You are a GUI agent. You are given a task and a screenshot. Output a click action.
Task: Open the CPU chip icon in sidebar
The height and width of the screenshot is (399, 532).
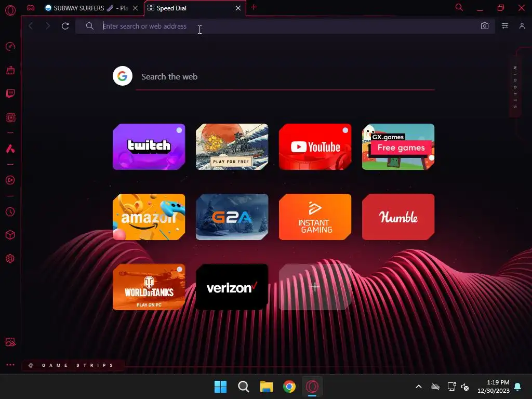[10, 117]
